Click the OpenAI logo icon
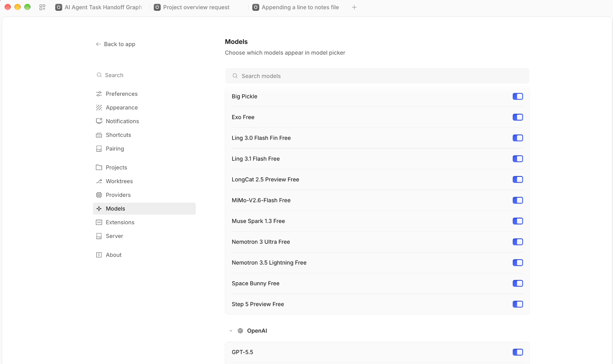This screenshot has height=364, width=613. pyautogui.click(x=240, y=331)
